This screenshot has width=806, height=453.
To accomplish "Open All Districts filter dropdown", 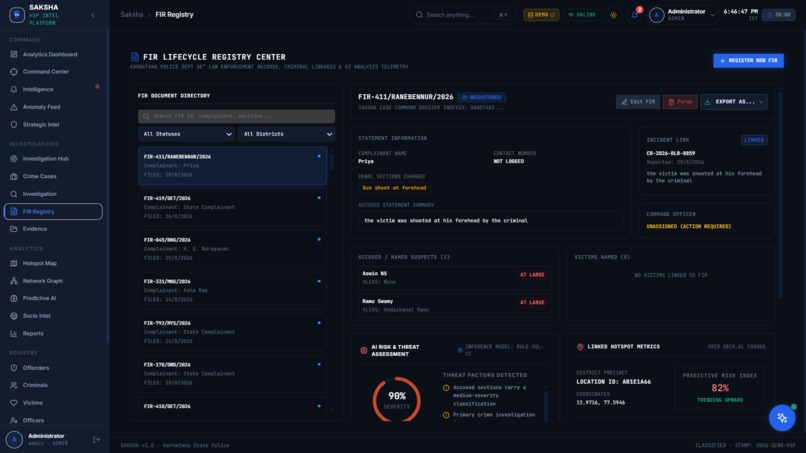I will (286, 134).
